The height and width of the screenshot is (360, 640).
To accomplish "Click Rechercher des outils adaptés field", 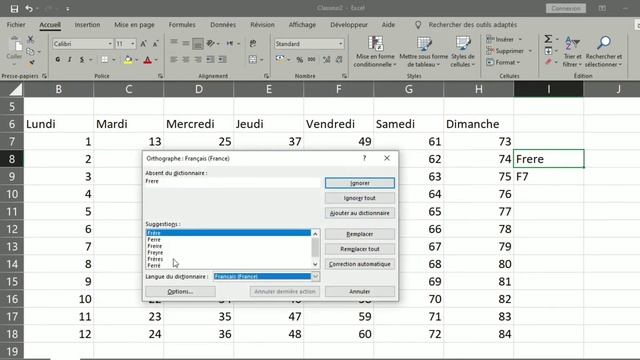I will click(473, 25).
